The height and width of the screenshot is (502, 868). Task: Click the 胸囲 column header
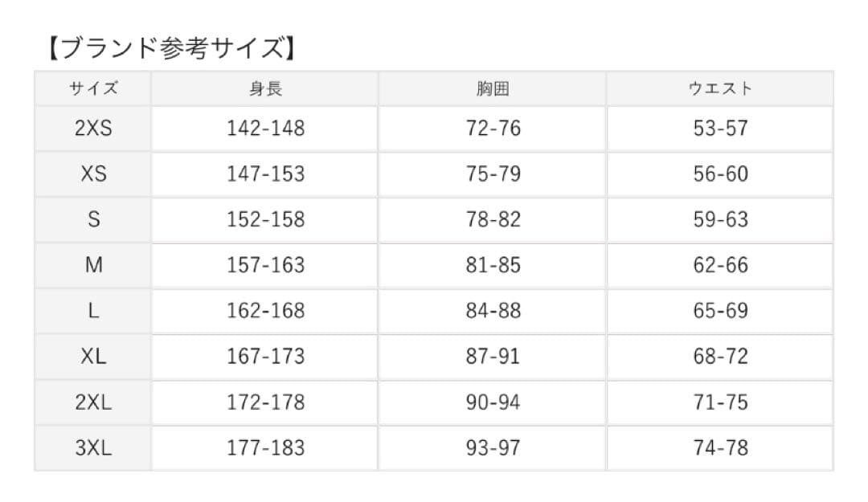(493, 89)
